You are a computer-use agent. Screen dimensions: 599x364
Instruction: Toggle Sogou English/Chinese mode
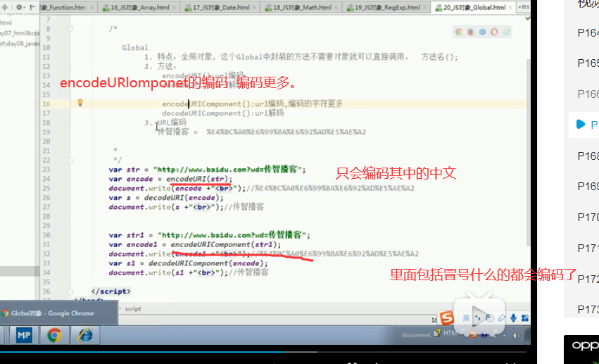(x=466, y=318)
